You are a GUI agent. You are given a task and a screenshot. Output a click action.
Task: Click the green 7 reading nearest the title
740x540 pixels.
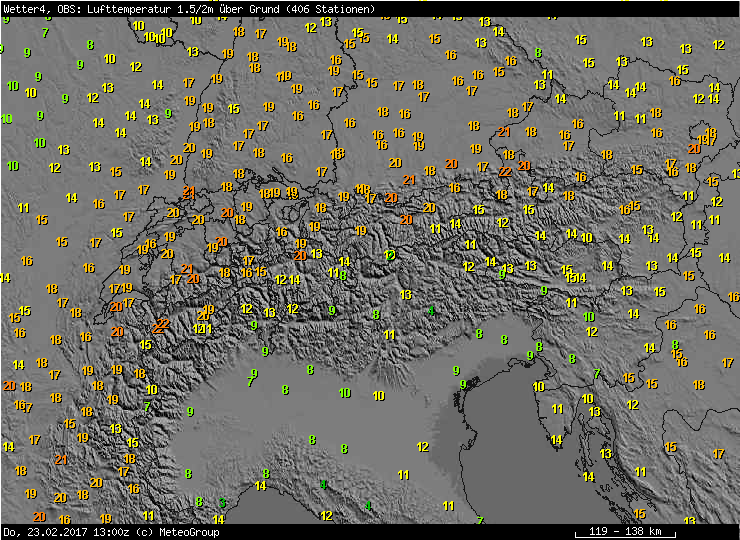coord(45,32)
